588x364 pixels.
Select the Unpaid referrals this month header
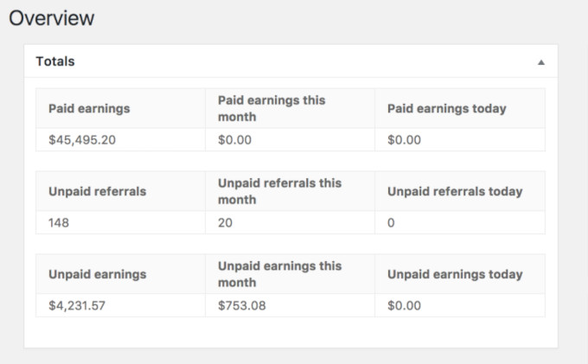(279, 191)
